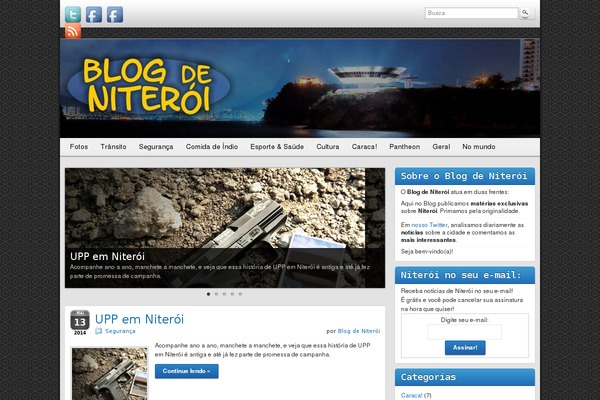The height and width of the screenshot is (400, 600).
Task: Click the Sobre o Blog de Niterói heading
Action: [x=465, y=176]
